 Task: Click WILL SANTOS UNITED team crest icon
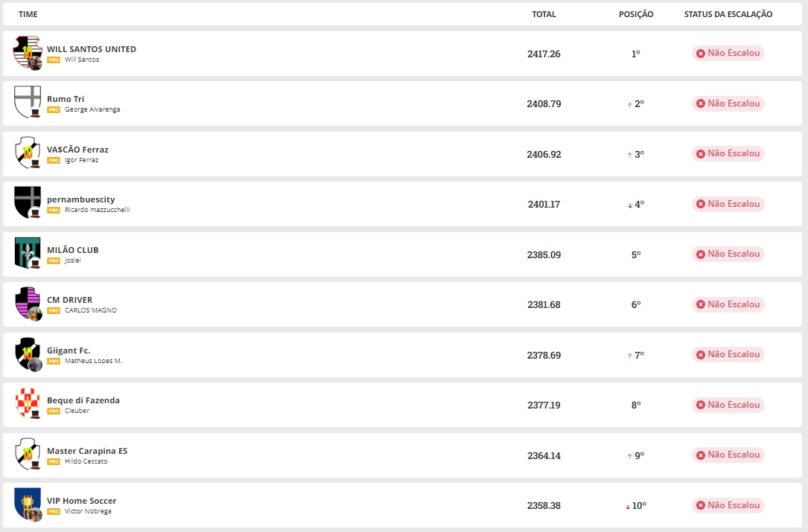click(28, 52)
